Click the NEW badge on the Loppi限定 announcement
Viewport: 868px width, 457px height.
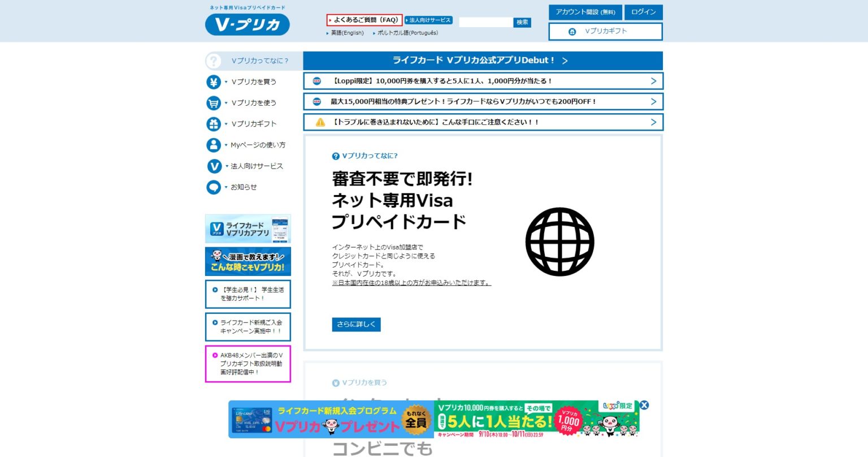(317, 81)
